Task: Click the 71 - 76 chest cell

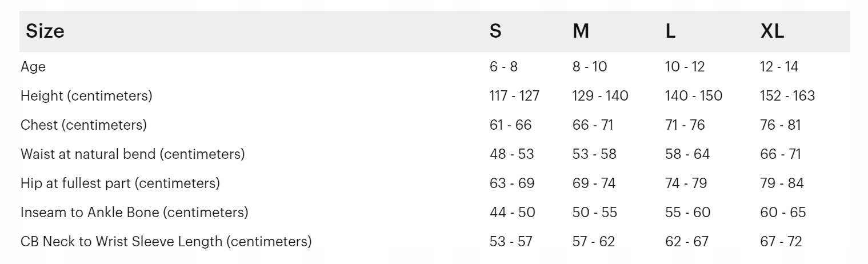Action: coord(685,125)
